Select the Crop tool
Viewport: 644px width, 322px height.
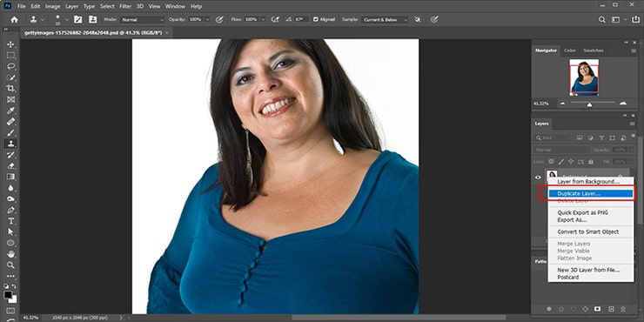tap(10, 88)
